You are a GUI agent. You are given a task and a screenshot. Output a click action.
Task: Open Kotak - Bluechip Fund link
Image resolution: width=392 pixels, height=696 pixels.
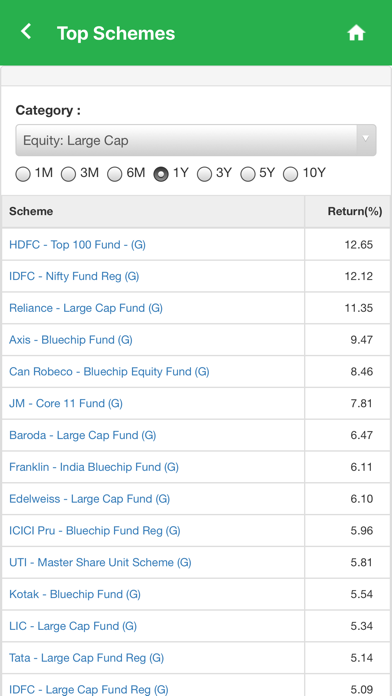75,594
